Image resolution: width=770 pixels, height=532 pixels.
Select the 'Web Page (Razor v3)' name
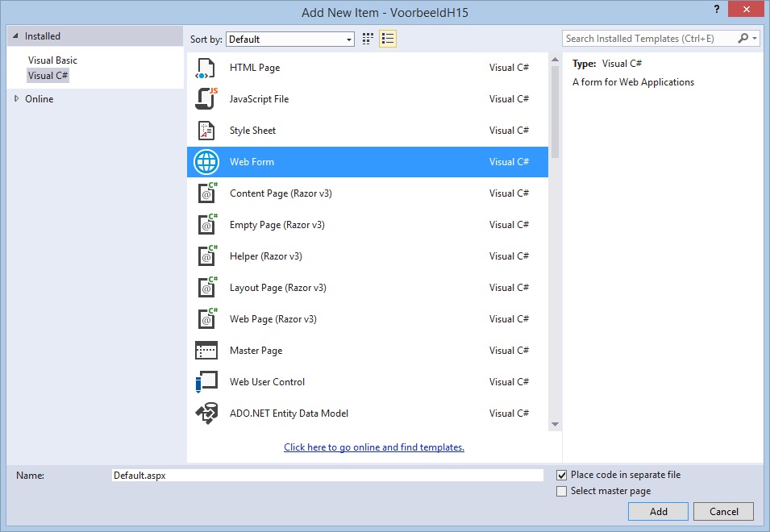tap(273, 319)
